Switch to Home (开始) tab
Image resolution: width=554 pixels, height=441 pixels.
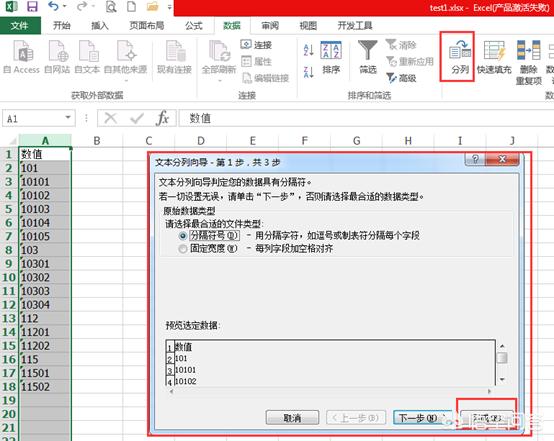click(x=61, y=25)
